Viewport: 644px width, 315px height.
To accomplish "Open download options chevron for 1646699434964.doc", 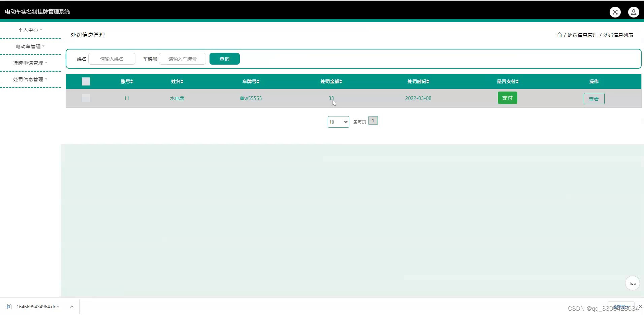I will pos(72,307).
